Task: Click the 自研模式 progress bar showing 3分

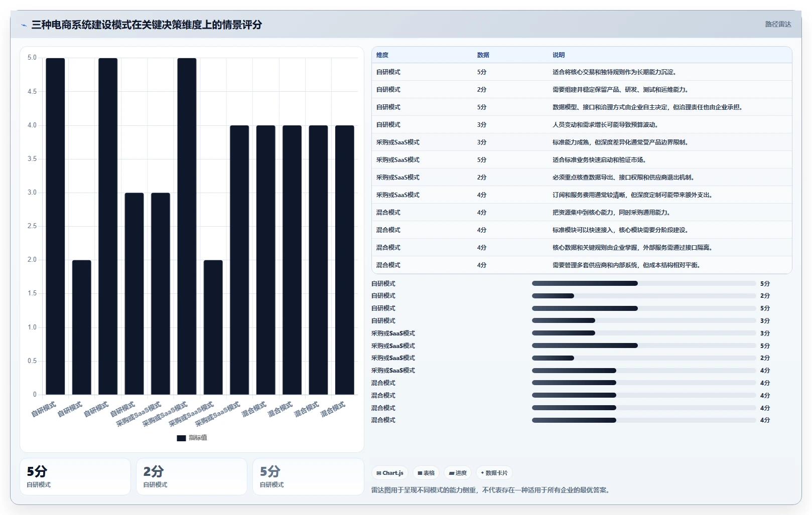Action: (644, 320)
